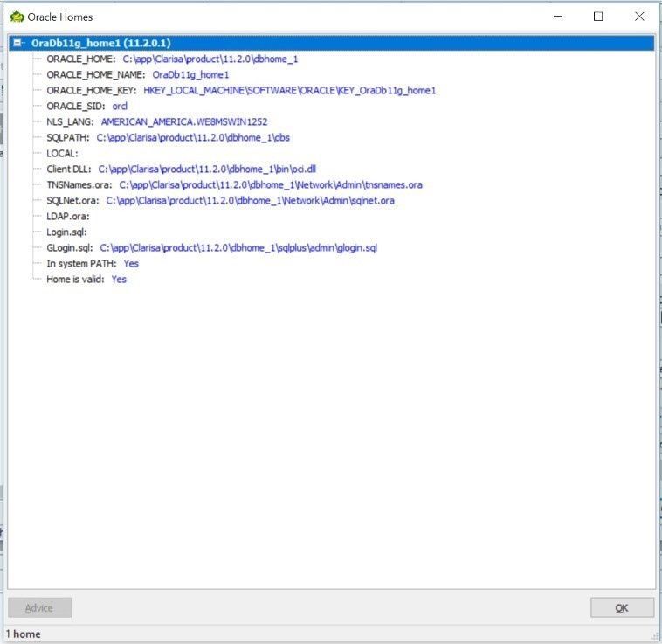
Task: Click the disabled Advice button
Action: [39, 607]
